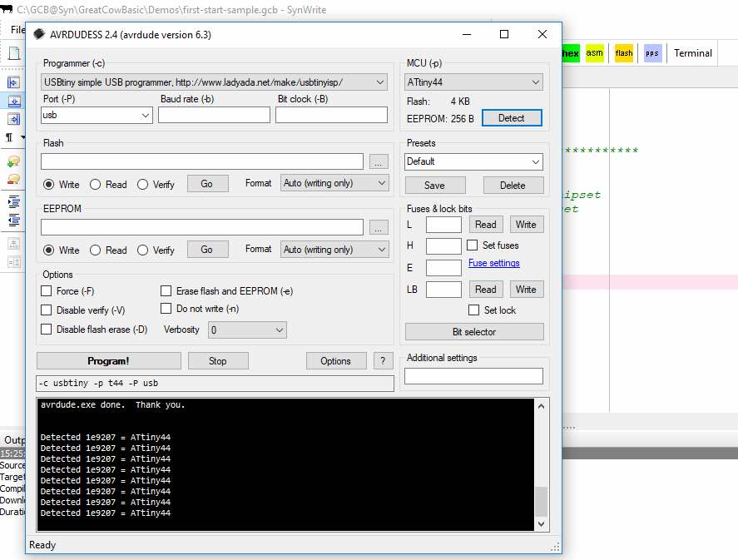
Task: Click the cow icon in SynWrite title bar
Action: [x=7, y=9]
